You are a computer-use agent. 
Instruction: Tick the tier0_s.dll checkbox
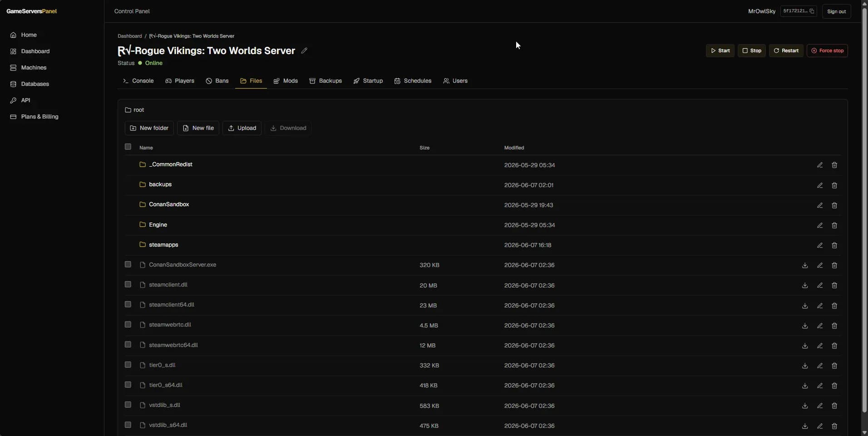click(128, 365)
